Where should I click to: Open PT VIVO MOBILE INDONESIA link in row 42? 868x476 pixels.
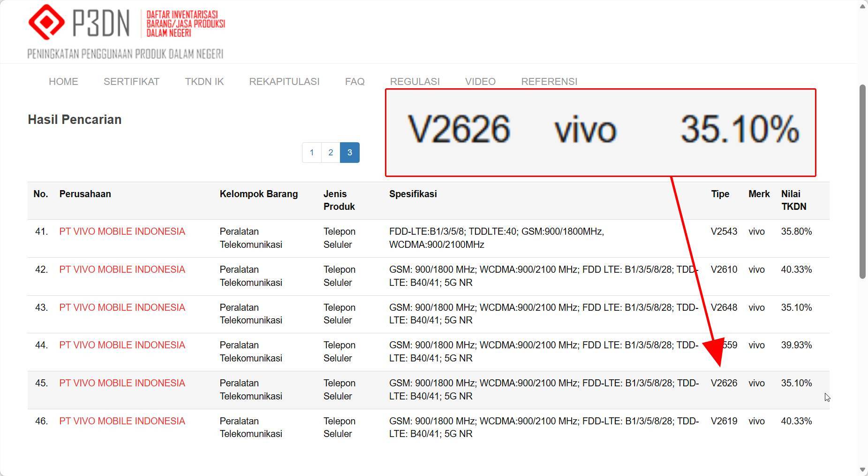tap(122, 269)
